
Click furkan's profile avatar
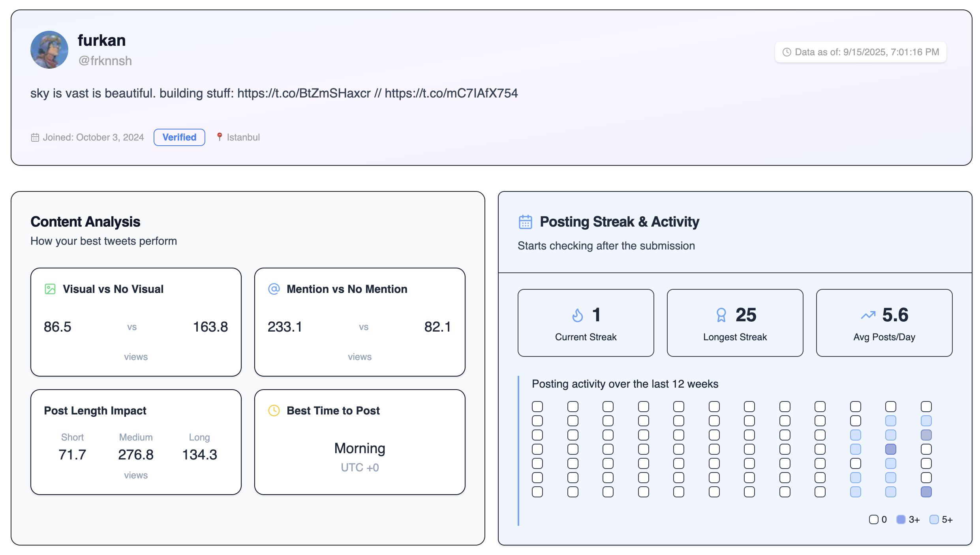50,50
